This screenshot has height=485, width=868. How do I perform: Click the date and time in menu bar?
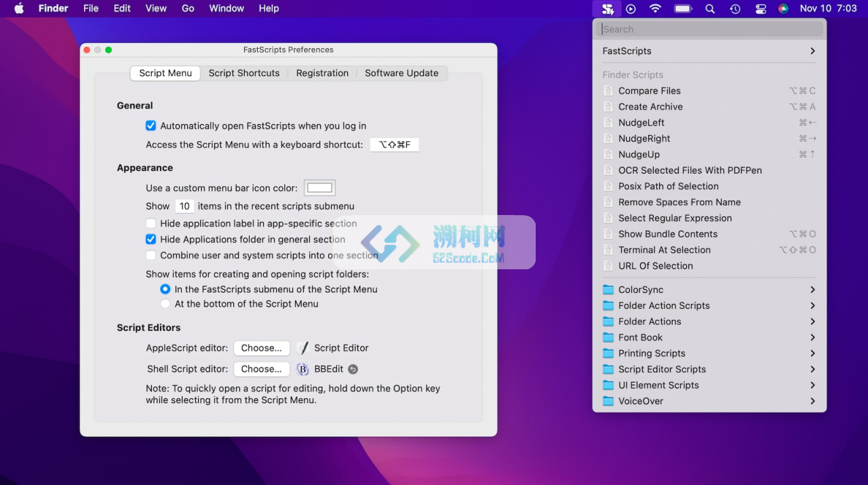(x=828, y=9)
